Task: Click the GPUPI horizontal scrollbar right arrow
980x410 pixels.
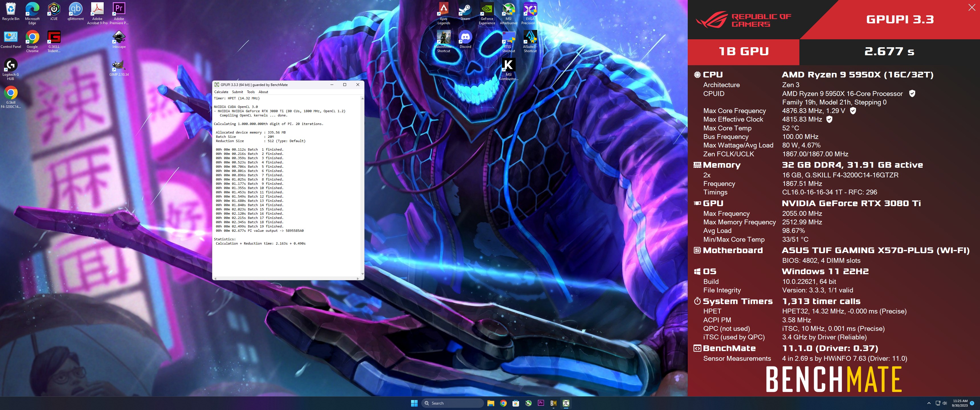Action: click(x=358, y=278)
